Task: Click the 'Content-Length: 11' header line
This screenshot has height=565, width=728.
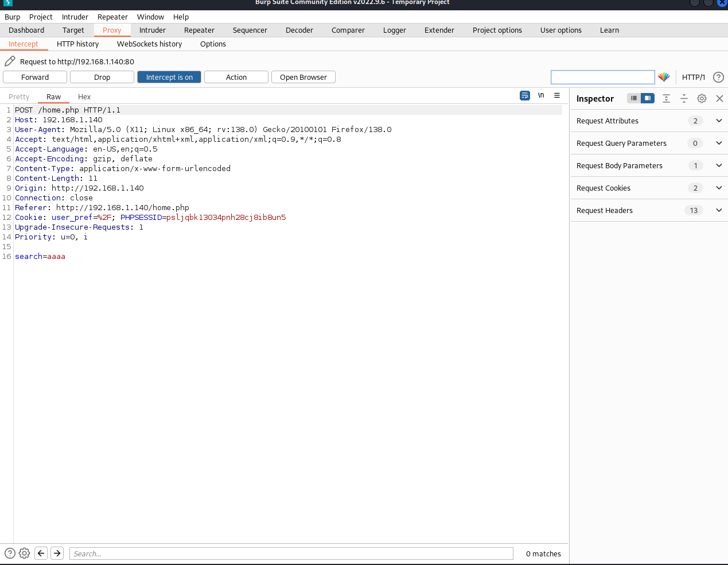Action: pos(56,178)
